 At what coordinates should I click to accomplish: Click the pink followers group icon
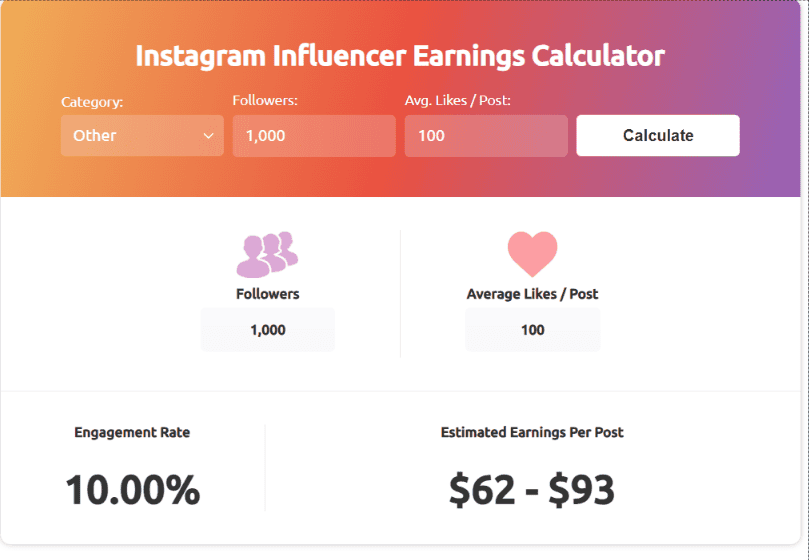click(x=267, y=254)
